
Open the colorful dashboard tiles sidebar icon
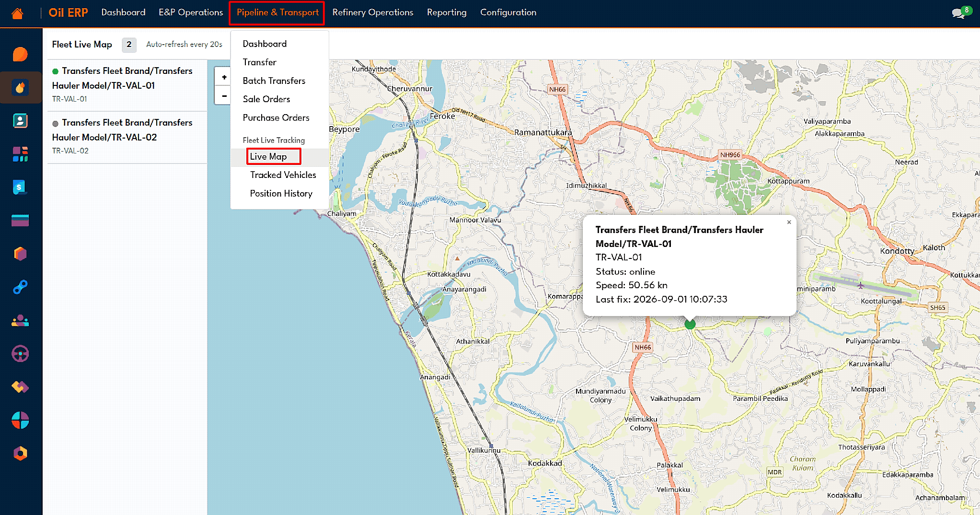20,154
